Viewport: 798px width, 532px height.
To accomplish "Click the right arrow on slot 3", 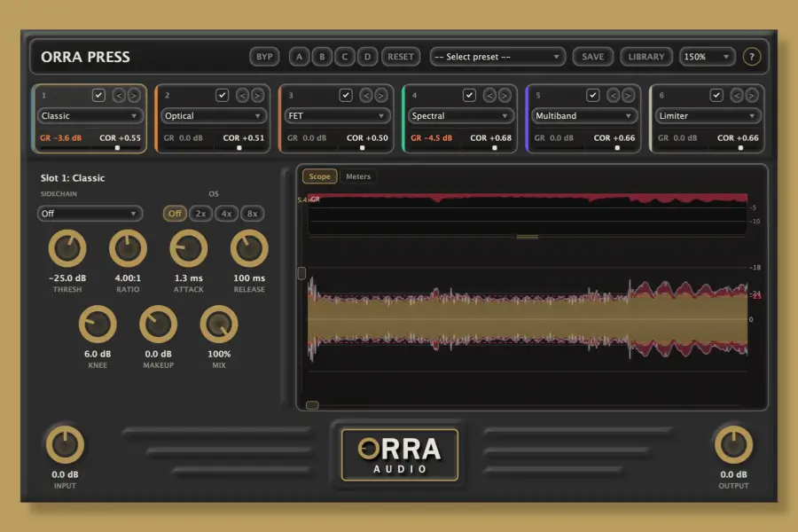I will point(380,95).
